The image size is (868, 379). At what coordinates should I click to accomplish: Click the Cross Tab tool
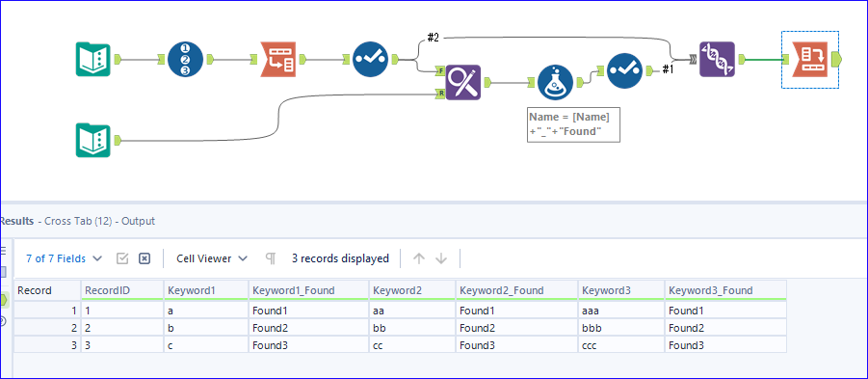810,59
